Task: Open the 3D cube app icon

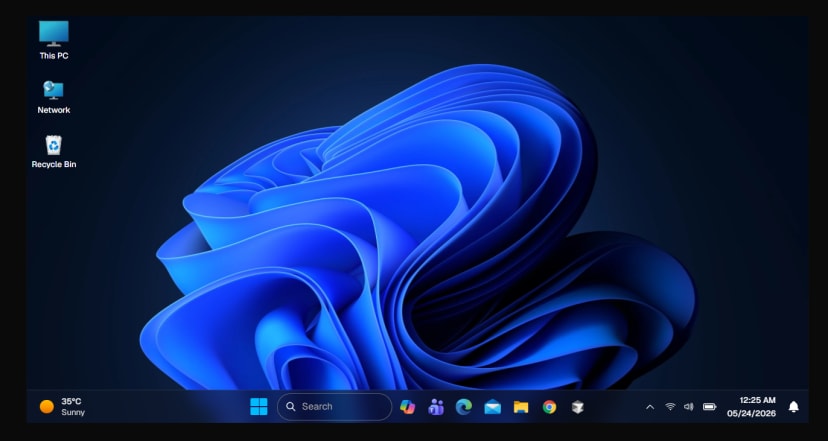Action: coord(578,407)
